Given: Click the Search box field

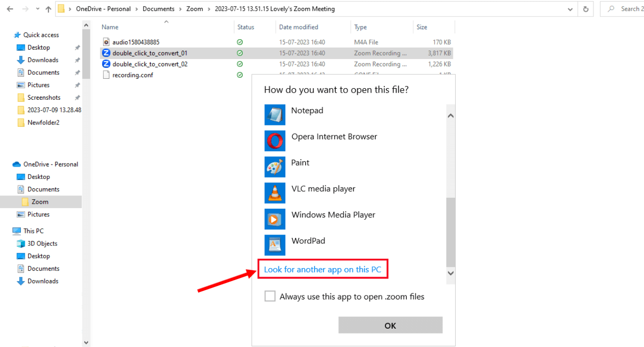Looking at the screenshot, I should click(622, 9).
